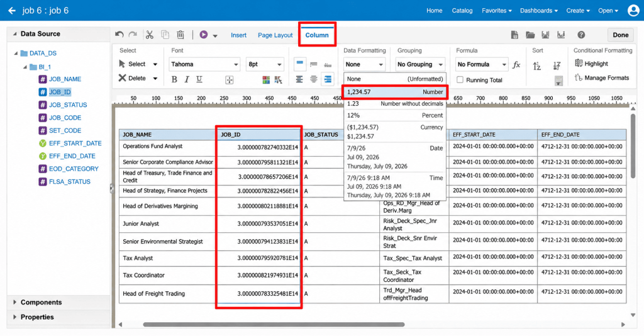Collapse the Data Source panel

coord(15,34)
